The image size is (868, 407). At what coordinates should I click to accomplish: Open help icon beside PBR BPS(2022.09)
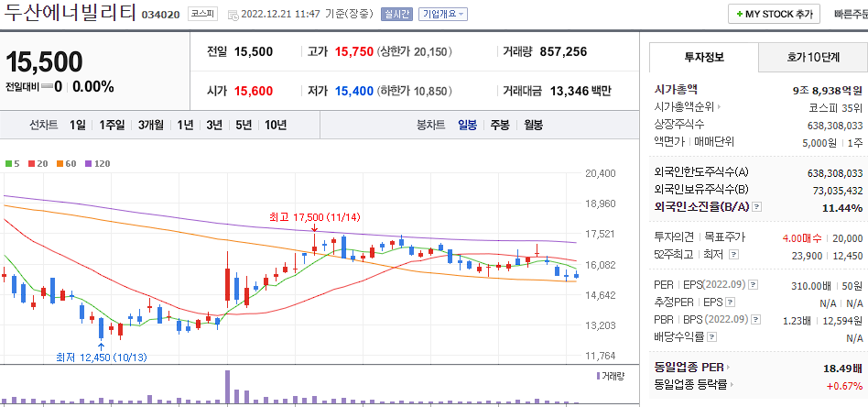tap(756, 319)
